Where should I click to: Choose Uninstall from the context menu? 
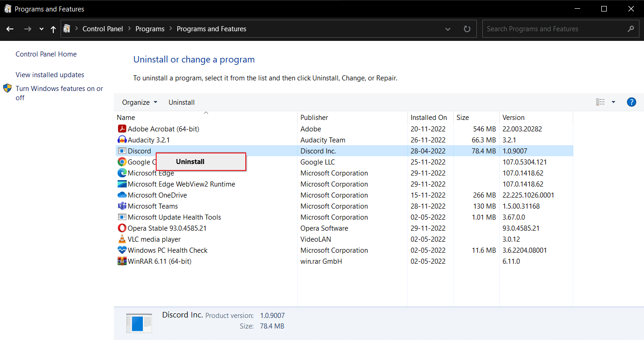[201, 162]
